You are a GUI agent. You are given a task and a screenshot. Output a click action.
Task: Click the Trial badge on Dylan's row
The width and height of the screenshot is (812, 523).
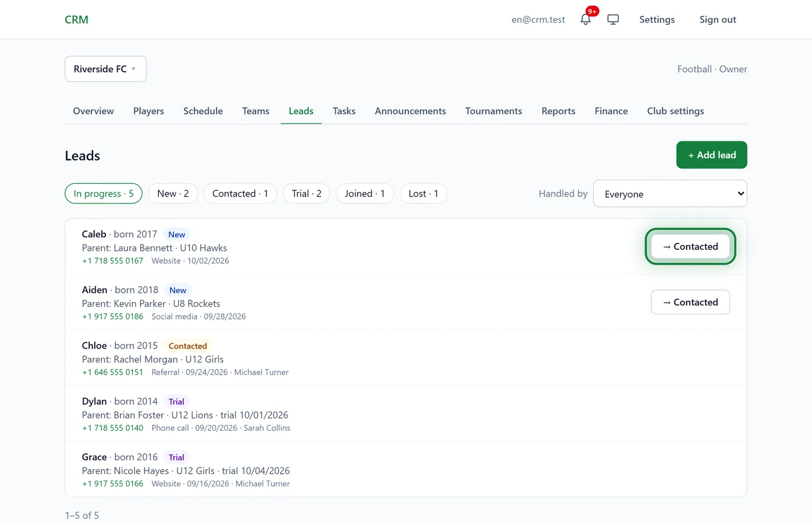(x=176, y=401)
